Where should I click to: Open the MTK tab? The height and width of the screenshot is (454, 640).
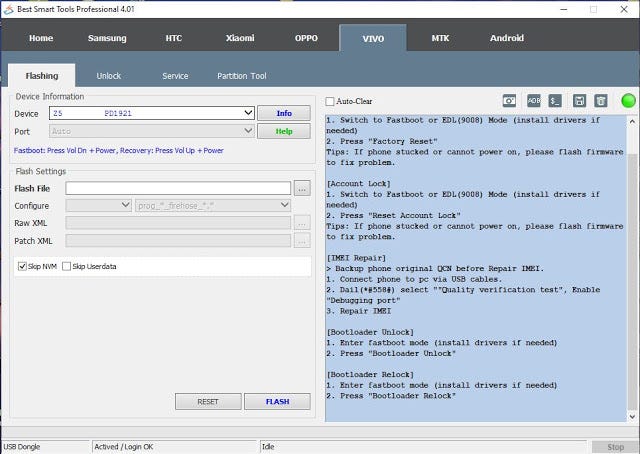tap(440, 38)
